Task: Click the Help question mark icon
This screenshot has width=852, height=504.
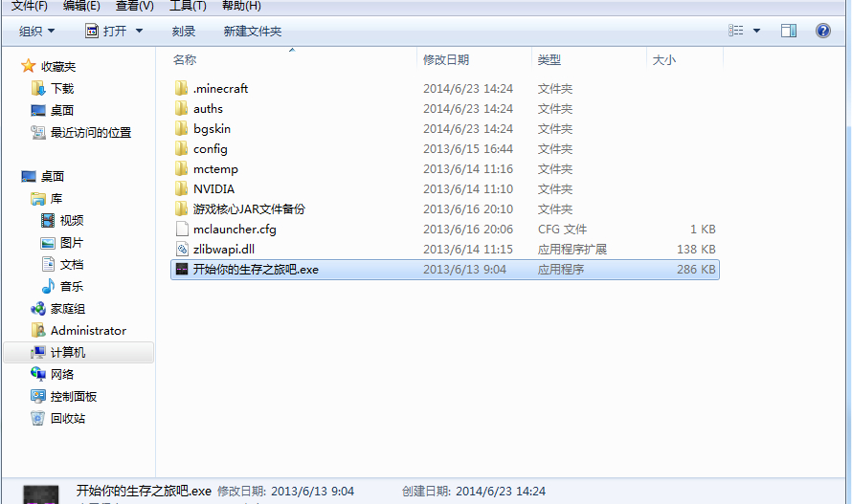Action: [x=822, y=31]
